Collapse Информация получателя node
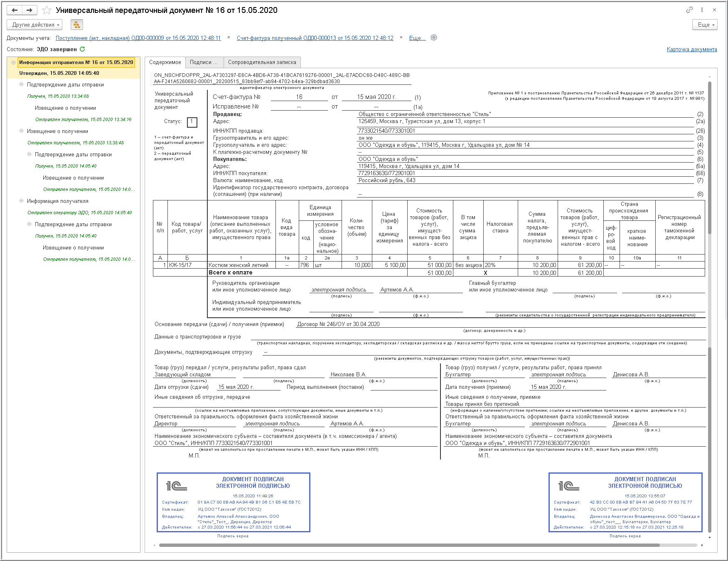Viewport: 728px width, 561px height. 21,201
